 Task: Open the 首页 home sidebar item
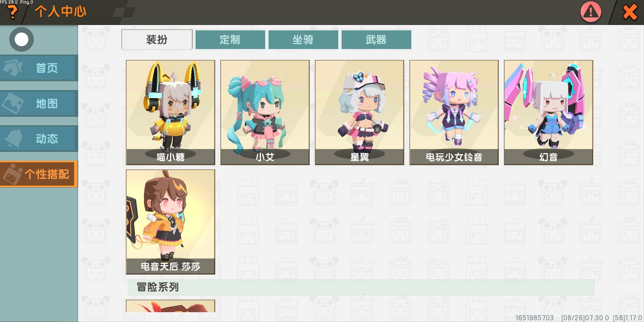pyautogui.click(x=39, y=68)
